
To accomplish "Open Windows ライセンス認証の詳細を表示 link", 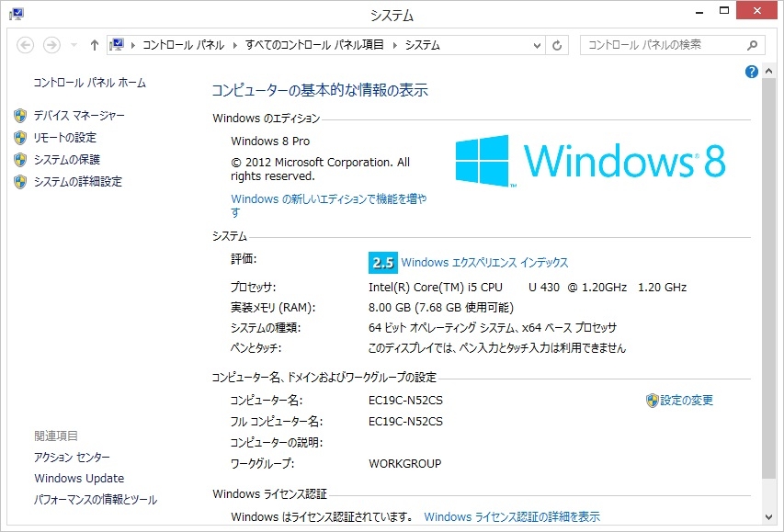I will [512, 516].
